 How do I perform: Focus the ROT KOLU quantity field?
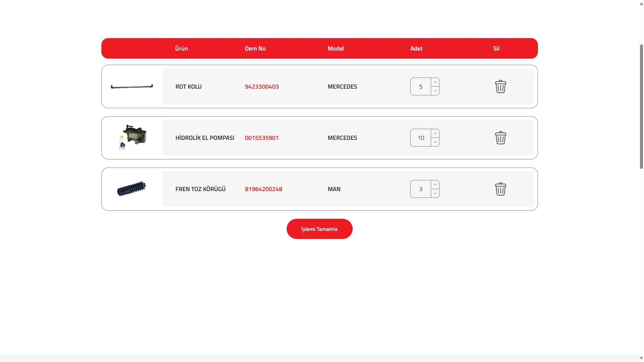coord(420,87)
